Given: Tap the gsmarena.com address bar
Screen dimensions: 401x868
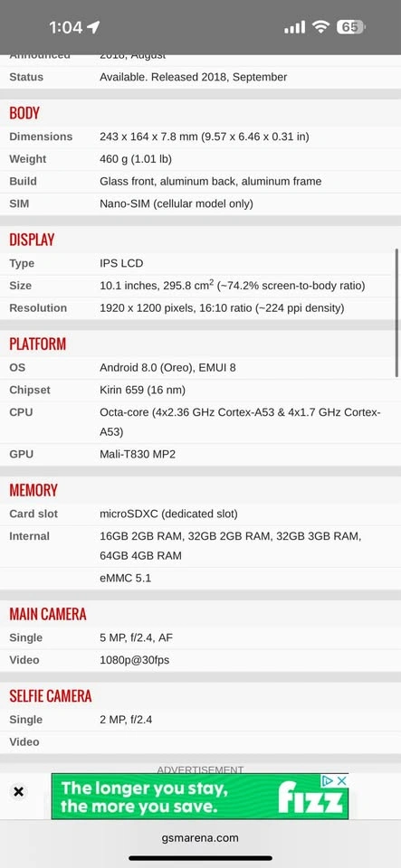Looking at the screenshot, I should (x=201, y=837).
